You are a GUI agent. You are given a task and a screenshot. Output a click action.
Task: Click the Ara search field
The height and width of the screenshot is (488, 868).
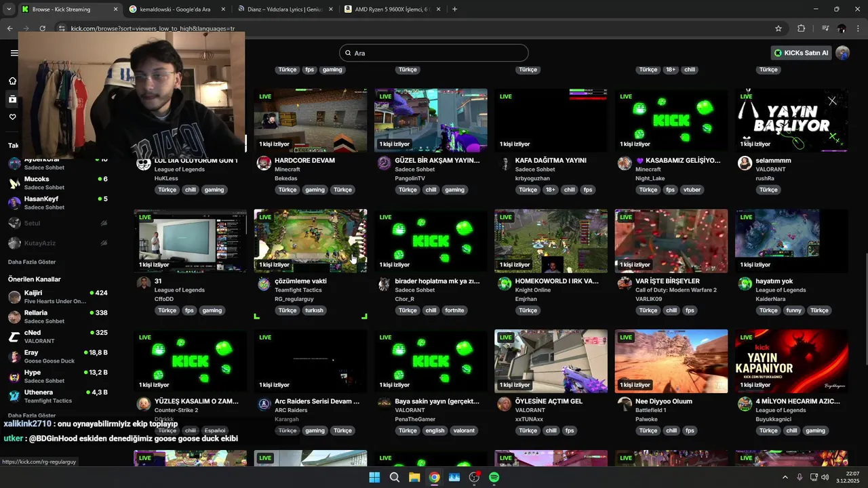(434, 53)
